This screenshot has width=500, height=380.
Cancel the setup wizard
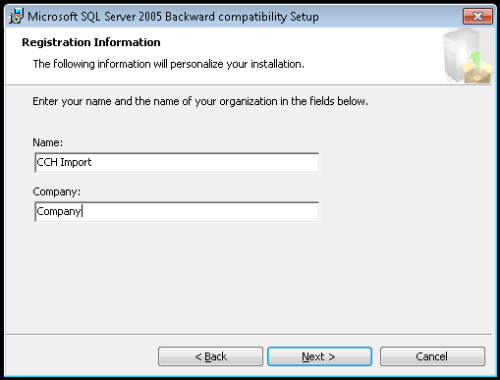[x=432, y=356]
